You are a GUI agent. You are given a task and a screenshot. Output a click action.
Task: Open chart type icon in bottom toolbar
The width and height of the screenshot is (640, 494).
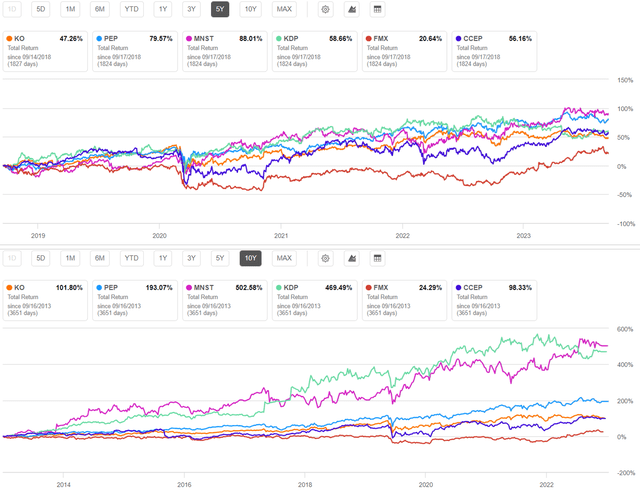pyautogui.click(x=352, y=258)
